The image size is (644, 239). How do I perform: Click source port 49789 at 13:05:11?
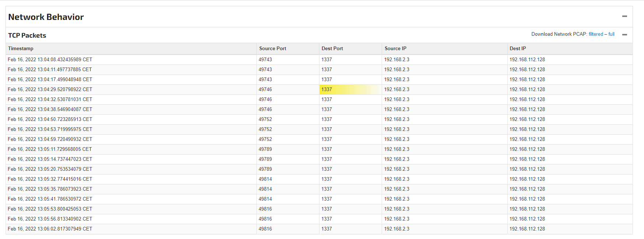click(x=265, y=149)
